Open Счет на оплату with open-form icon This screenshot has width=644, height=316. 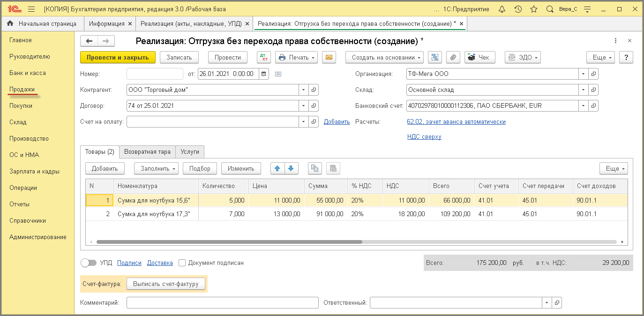coord(314,121)
